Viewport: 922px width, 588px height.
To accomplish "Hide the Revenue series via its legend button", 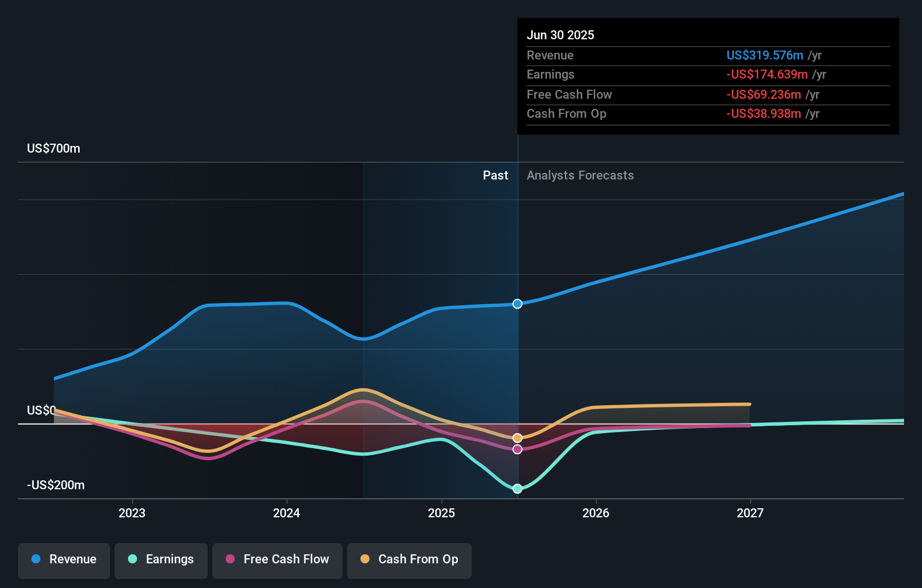I will tap(63, 560).
